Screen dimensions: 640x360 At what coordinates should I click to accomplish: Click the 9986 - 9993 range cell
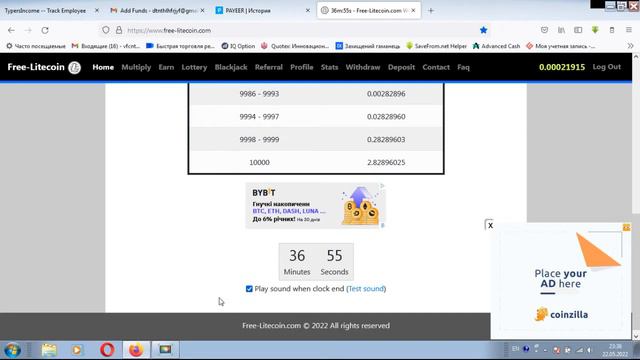pyautogui.click(x=259, y=94)
